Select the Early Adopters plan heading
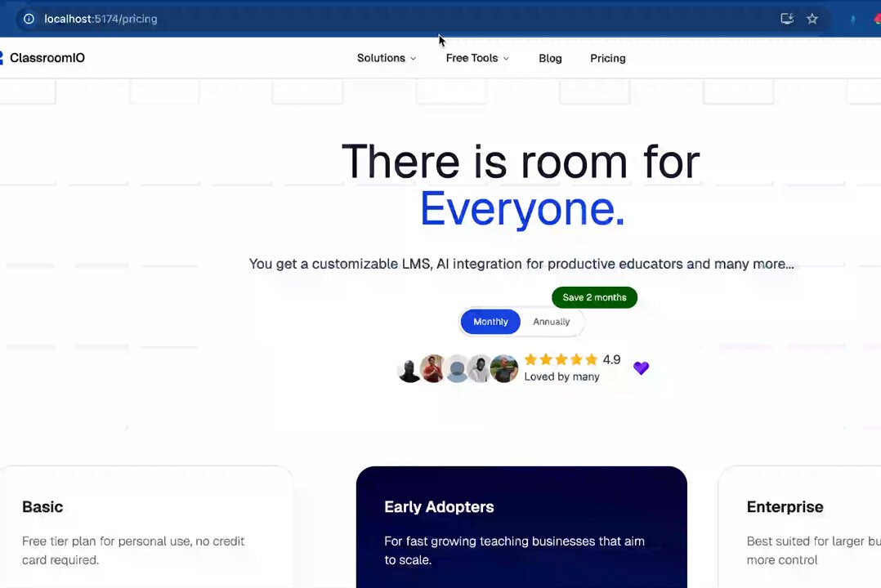This screenshot has height=588, width=881. click(x=439, y=506)
